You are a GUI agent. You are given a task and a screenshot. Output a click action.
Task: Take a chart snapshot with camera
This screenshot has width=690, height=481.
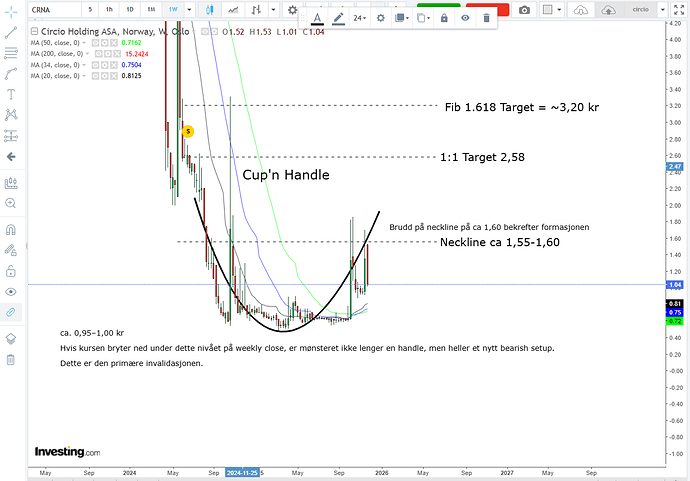(x=524, y=10)
